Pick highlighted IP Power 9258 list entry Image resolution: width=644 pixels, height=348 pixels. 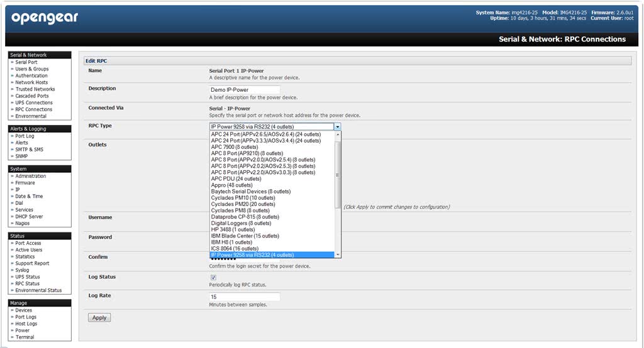pos(272,255)
